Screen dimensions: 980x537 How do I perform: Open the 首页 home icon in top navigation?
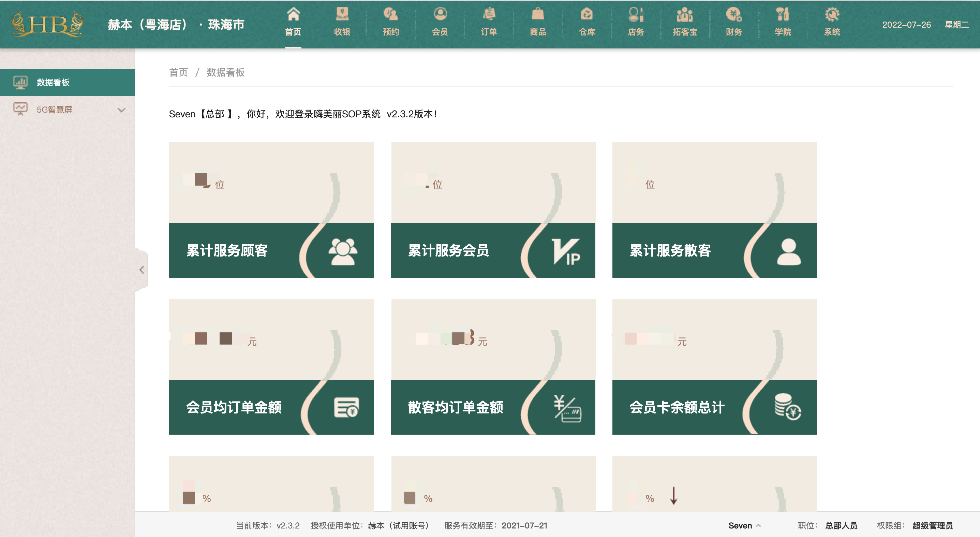293,14
